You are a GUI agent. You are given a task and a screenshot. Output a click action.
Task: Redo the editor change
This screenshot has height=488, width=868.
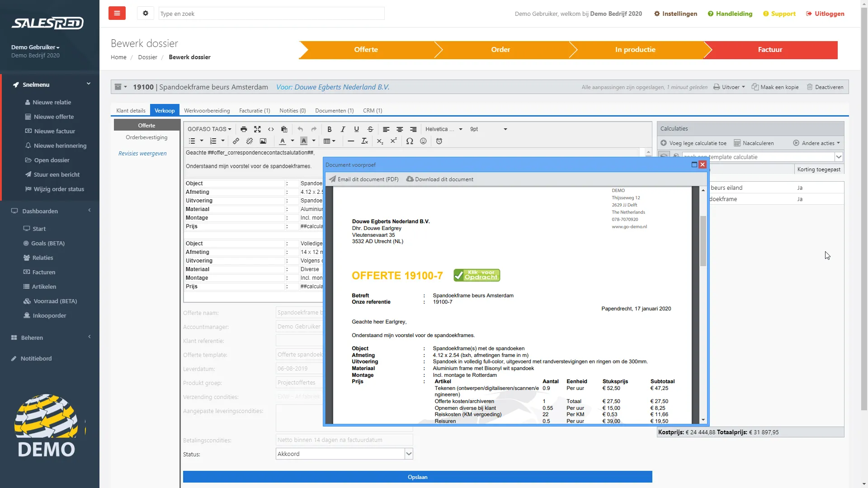click(314, 129)
